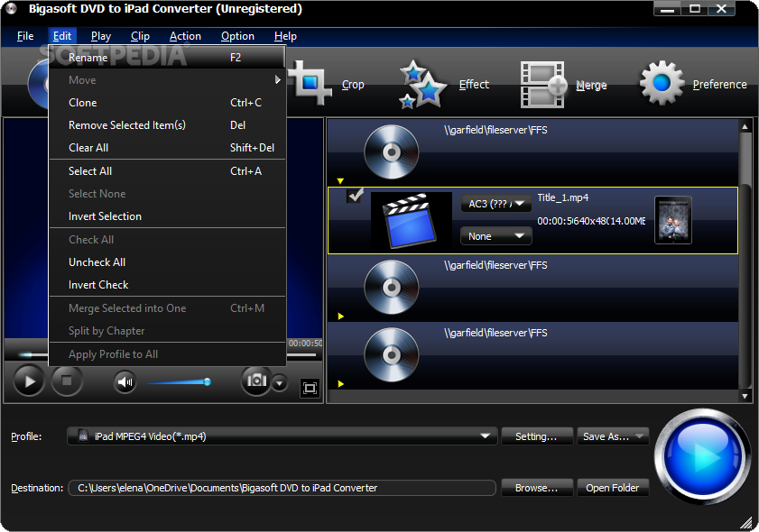This screenshot has width=759, height=532.
Task: Click the Crop label in toolbar
Action: [x=353, y=84]
